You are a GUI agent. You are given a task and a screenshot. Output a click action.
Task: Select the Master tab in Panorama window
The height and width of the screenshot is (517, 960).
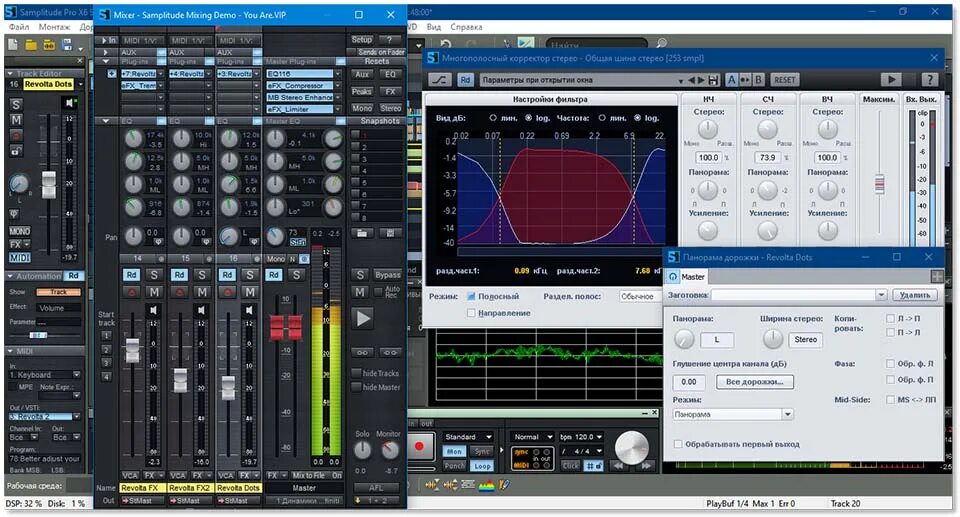click(x=686, y=277)
